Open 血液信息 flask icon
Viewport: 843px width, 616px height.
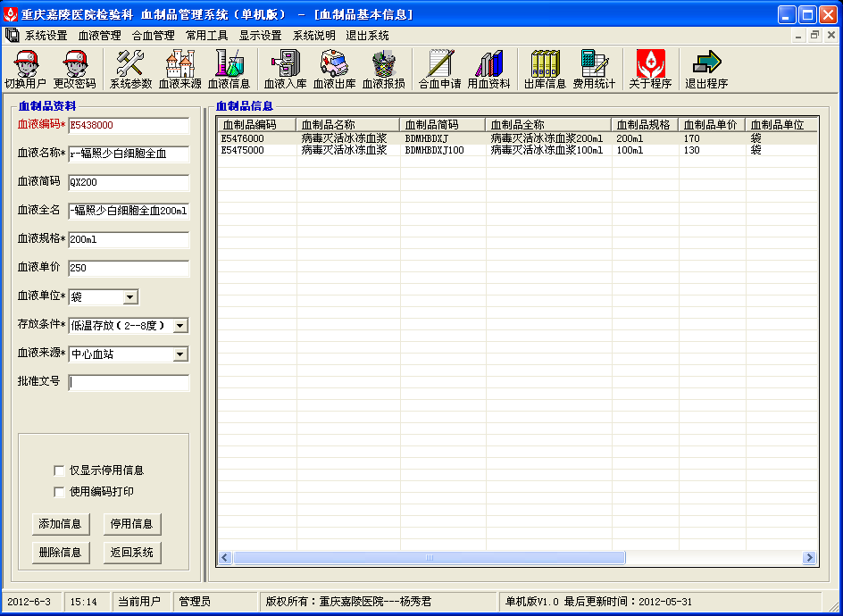[229, 70]
